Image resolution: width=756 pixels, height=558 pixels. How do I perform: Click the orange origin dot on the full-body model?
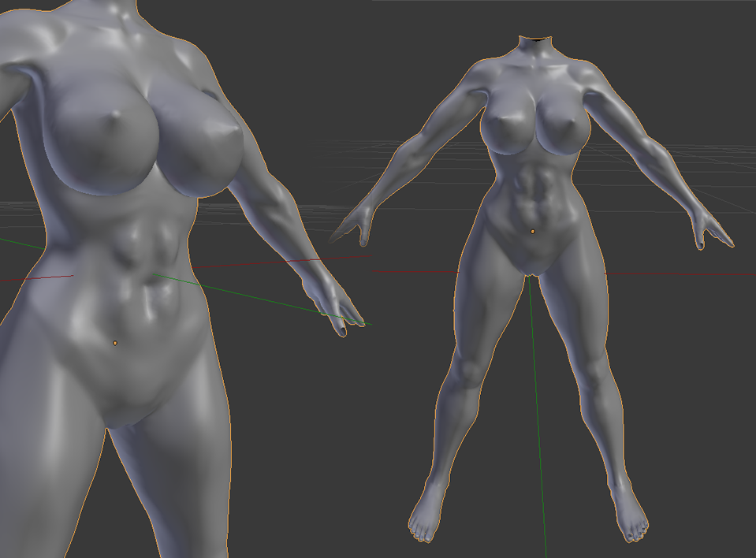click(533, 232)
